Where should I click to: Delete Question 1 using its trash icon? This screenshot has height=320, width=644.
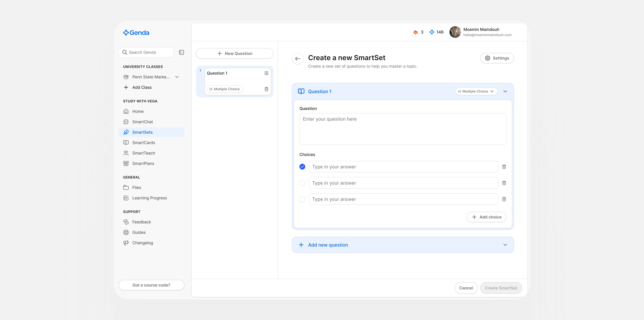coord(266,89)
